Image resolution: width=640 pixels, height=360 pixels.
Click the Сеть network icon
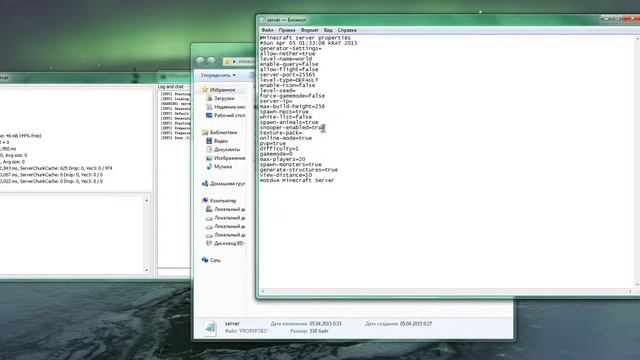click(205, 260)
